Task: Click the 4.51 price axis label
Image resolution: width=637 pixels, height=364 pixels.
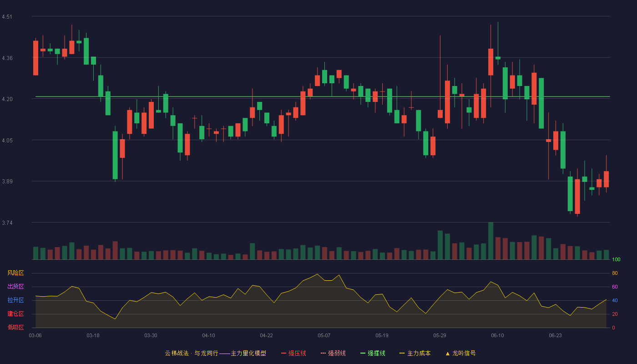Action: coord(7,17)
